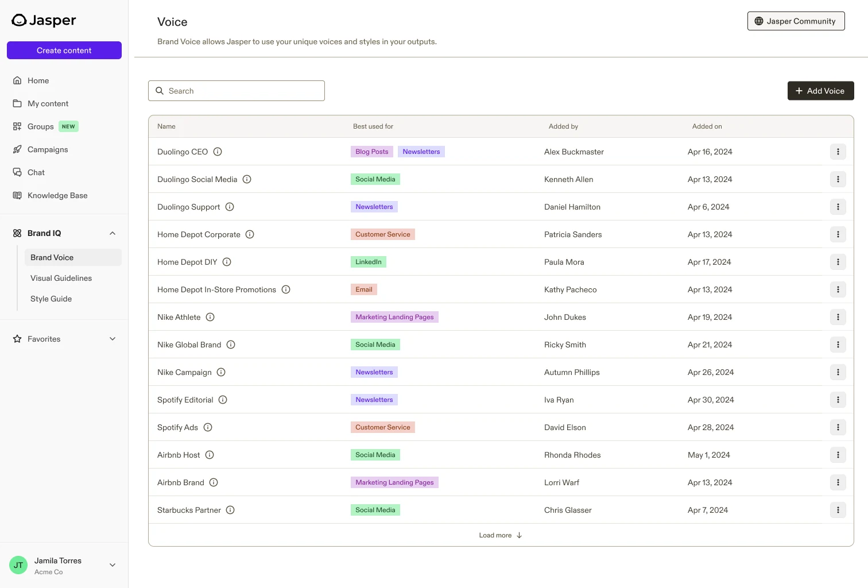Click the Jasper logo
The width and height of the screenshot is (868, 588).
[44, 21]
